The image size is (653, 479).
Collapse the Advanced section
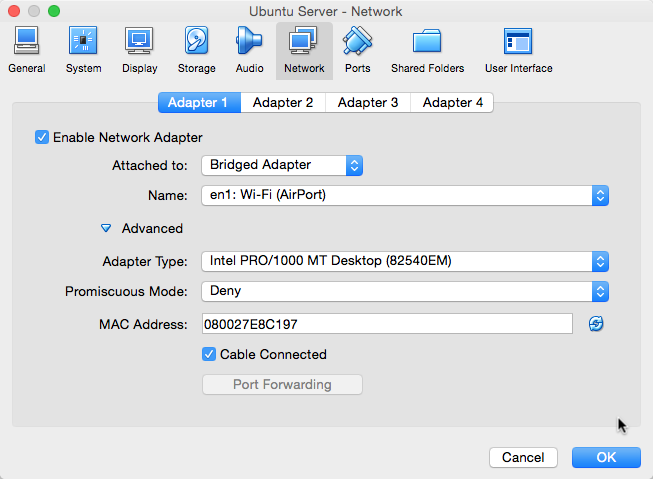tap(106, 228)
